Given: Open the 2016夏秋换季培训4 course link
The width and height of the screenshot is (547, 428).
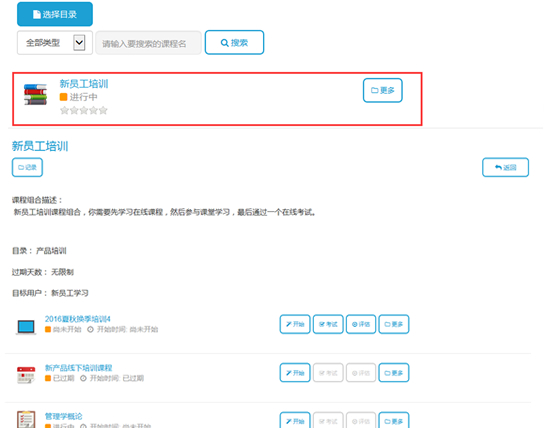Looking at the screenshot, I should [77, 319].
